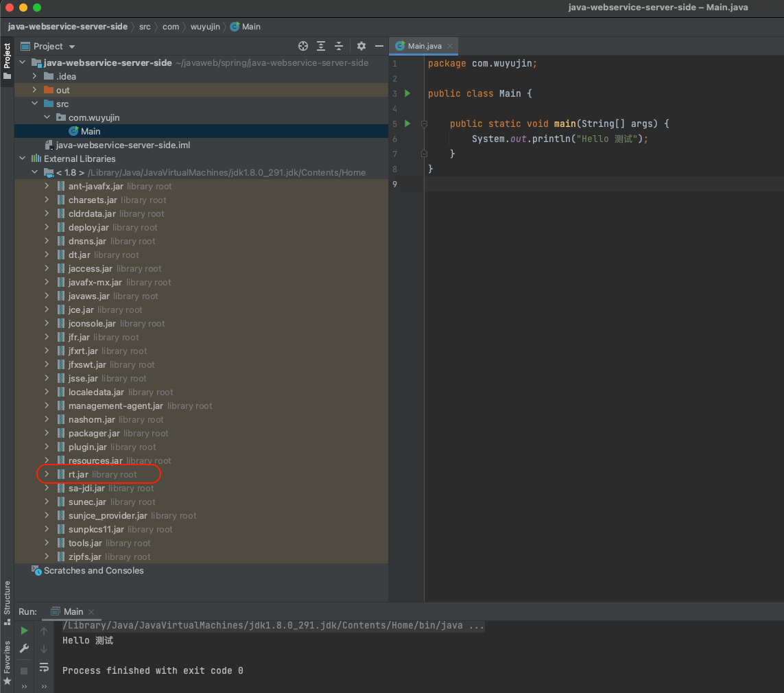Viewport: 784px width, 693px height.
Task: Click Select Opened File crosshair in Project toolbar
Action: click(303, 46)
